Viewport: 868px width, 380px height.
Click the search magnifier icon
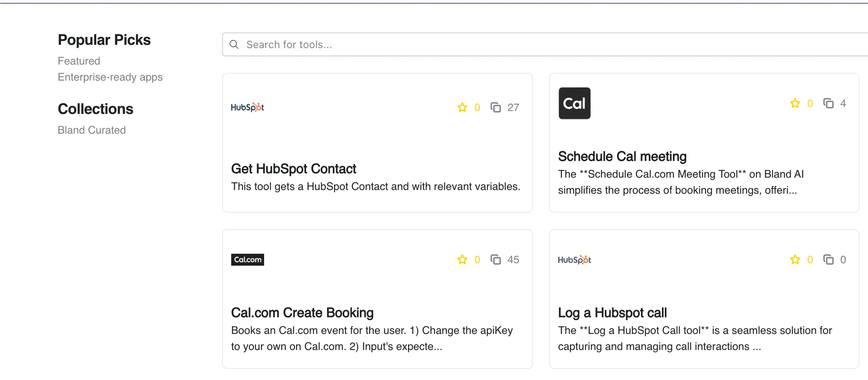click(234, 44)
